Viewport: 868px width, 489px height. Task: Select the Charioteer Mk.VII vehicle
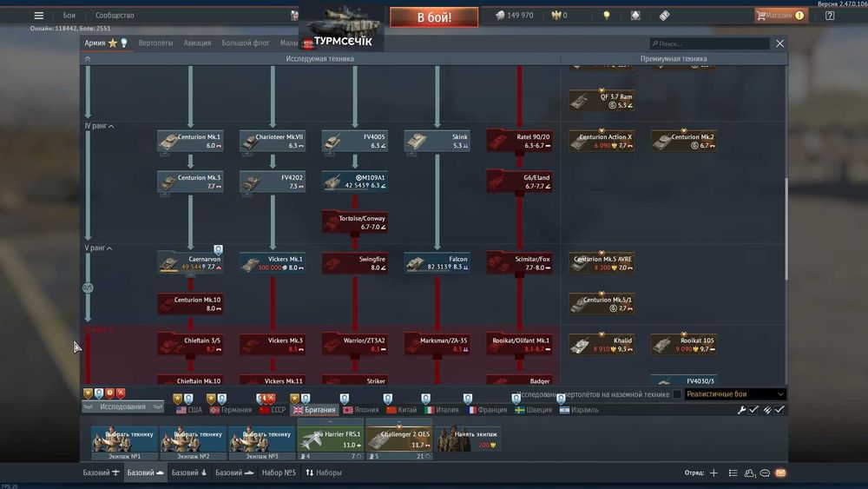[x=273, y=141]
